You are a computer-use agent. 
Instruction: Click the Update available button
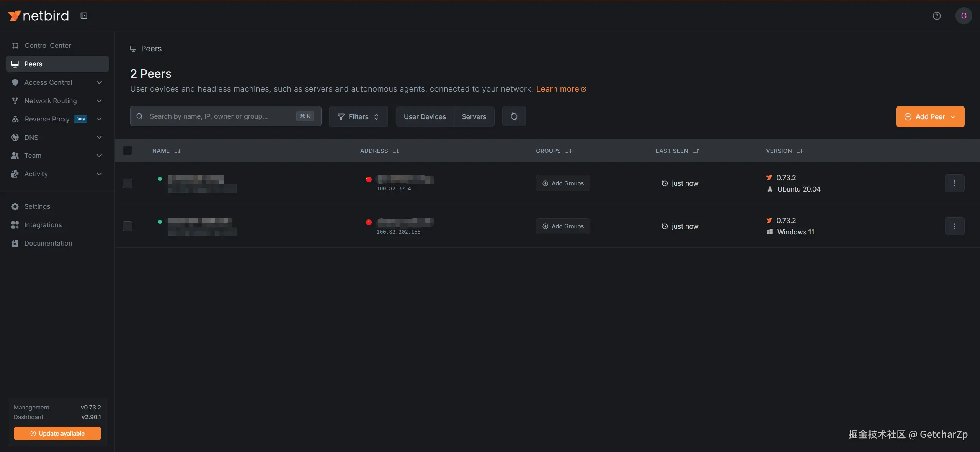[57, 433]
